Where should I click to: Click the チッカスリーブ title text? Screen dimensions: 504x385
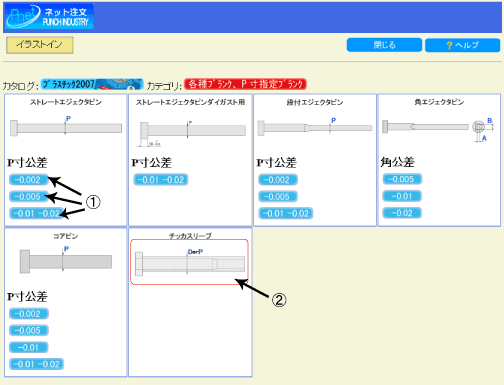(x=190, y=236)
